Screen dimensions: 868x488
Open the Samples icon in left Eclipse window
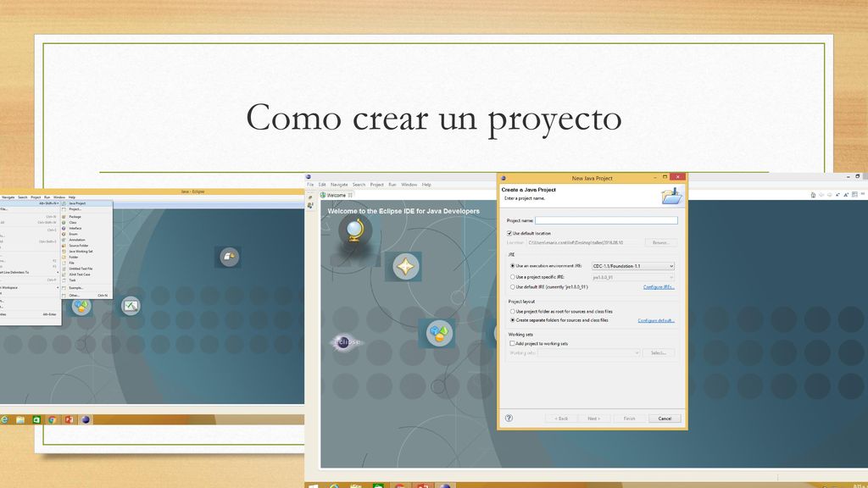tap(81, 305)
